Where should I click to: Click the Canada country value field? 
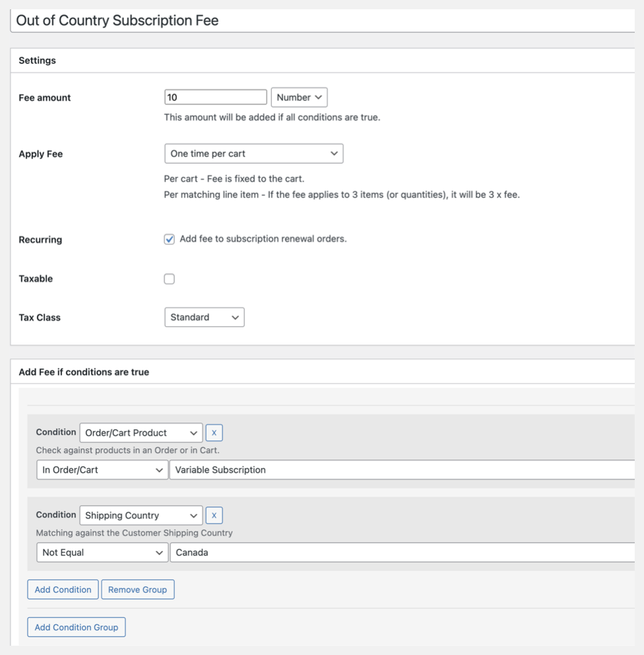(x=401, y=553)
